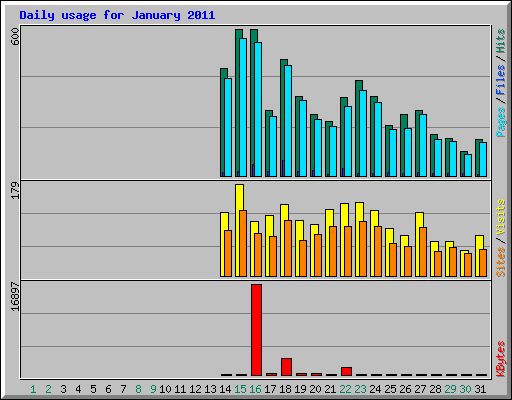This screenshot has width=512, height=400.
Task: Click day label "16" on the x-axis
Action: coord(255,389)
